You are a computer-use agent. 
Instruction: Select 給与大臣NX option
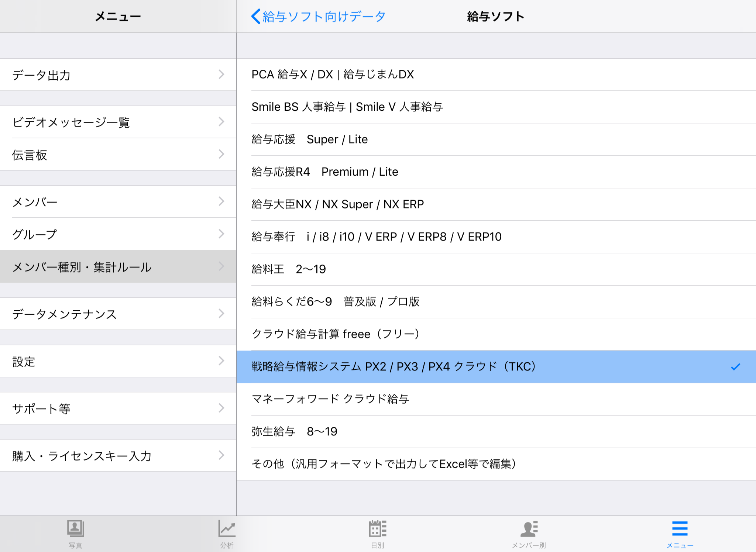point(496,204)
